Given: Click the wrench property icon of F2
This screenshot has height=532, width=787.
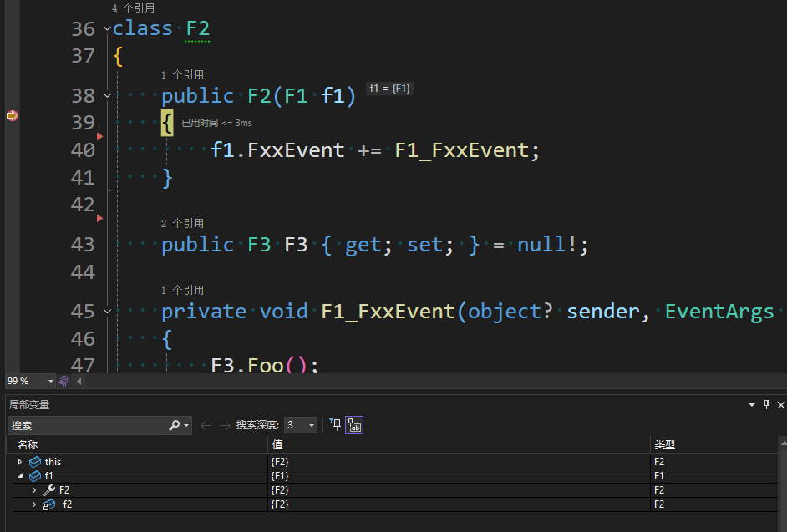Looking at the screenshot, I should (49, 490).
